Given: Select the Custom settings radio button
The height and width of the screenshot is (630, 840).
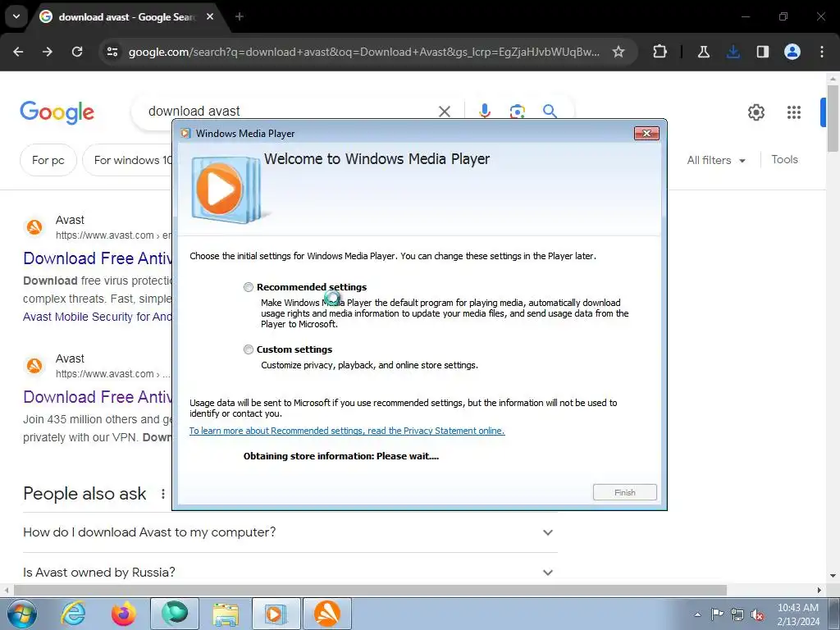Looking at the screenshot, I should pos(248,349).
